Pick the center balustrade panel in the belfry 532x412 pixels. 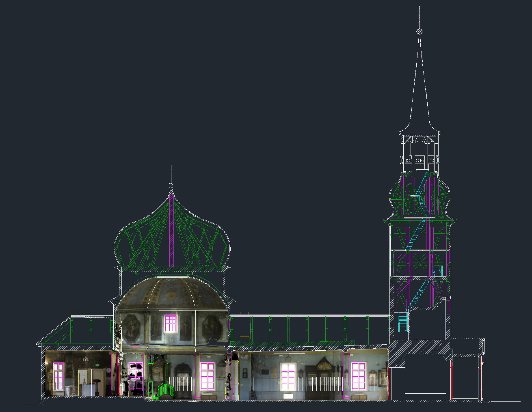(x=420, y=160)
